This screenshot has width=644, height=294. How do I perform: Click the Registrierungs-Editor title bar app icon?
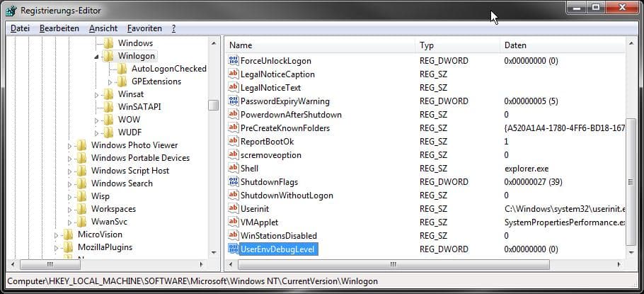click(x=11, y=11)
